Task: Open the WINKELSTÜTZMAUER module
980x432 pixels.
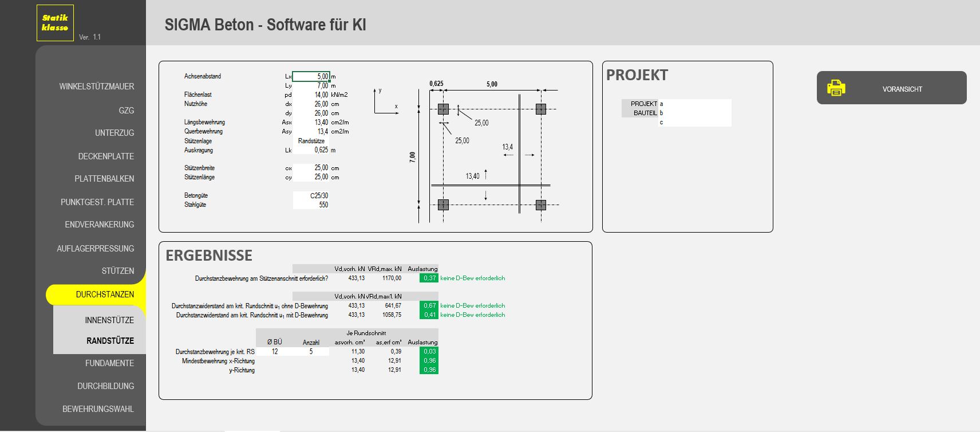Action: [96, 87]
